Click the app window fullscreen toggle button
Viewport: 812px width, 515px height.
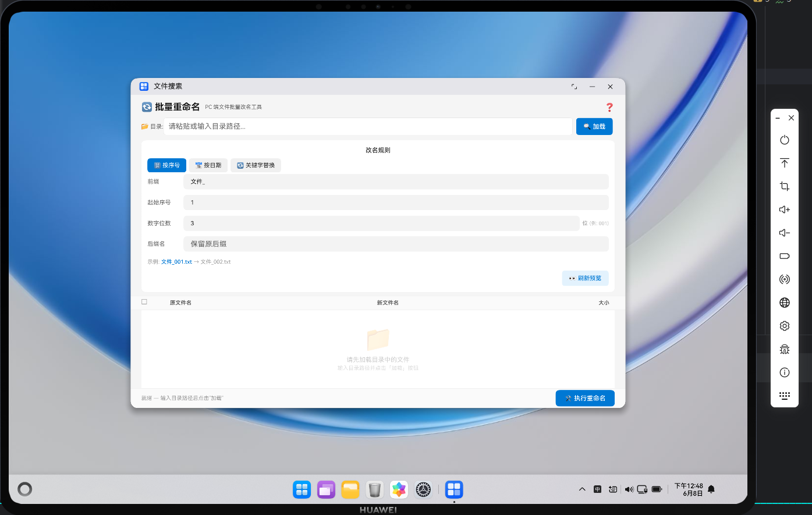point(574,87)
